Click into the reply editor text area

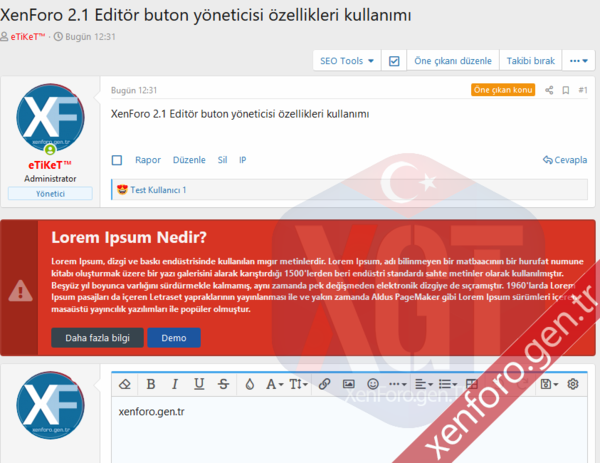point(349,430)
